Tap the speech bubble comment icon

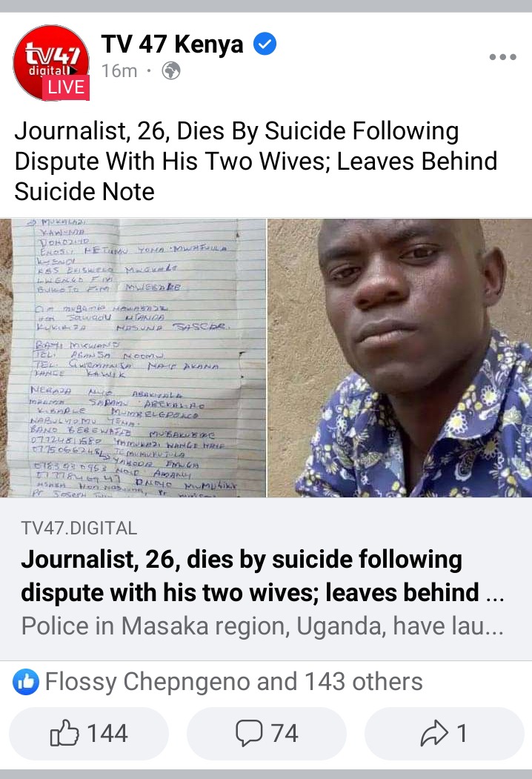(x=249, y=733)
